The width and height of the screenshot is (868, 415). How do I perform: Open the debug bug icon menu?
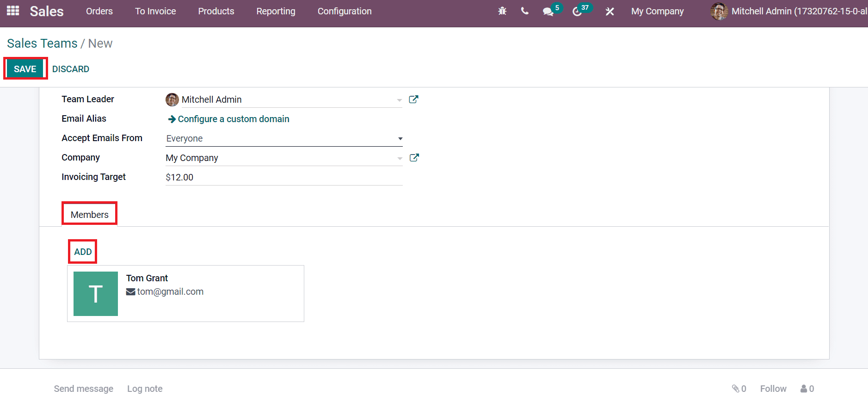pos(502,11)
